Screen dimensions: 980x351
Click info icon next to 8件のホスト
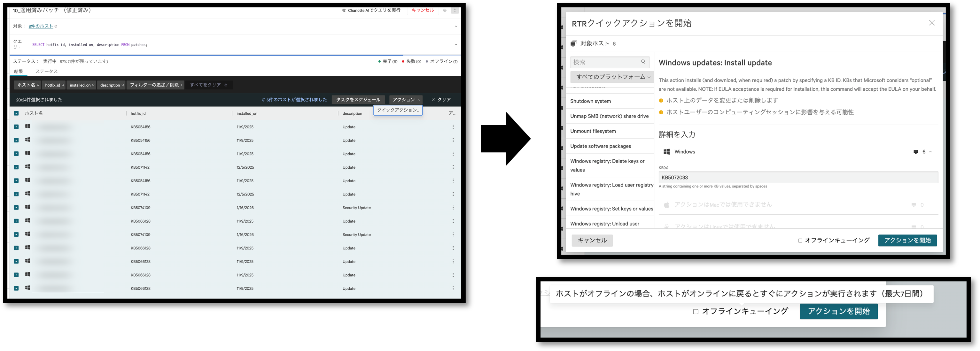(x=56, y=26)
